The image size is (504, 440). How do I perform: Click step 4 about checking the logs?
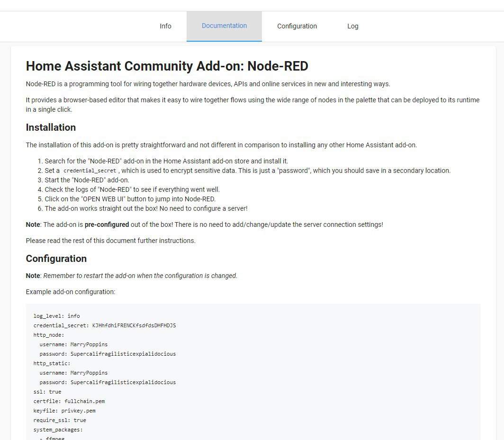click(132, 189)
